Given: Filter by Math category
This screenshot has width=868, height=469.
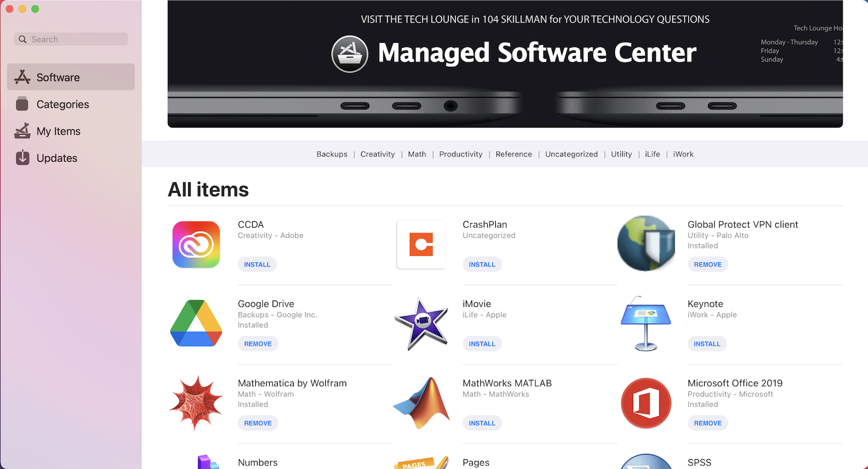Looking at the screenshot, I should 417,154.
